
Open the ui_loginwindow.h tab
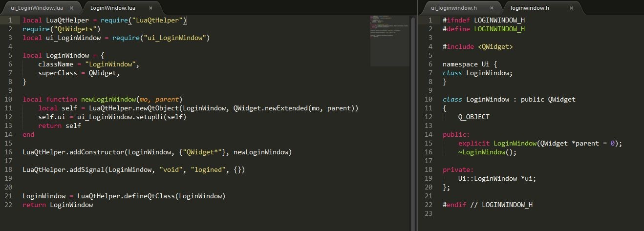453,8
